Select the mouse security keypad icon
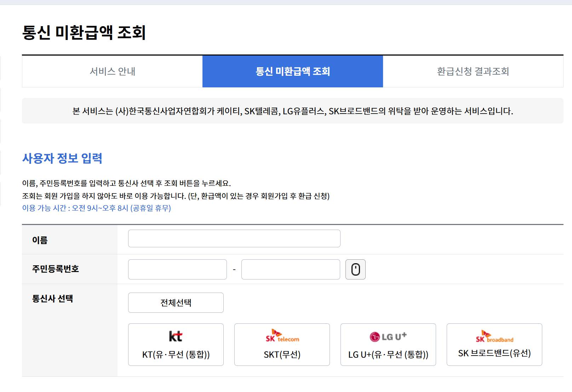The height and width of the screenshot is (392, 572). pyautogui.click(x=356, y=269)
